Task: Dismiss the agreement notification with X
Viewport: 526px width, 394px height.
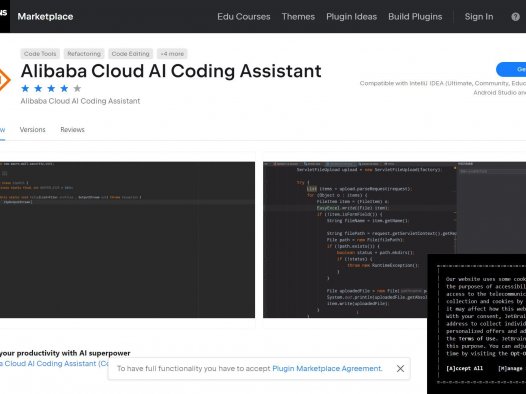Action: click(x=400, y=369)
